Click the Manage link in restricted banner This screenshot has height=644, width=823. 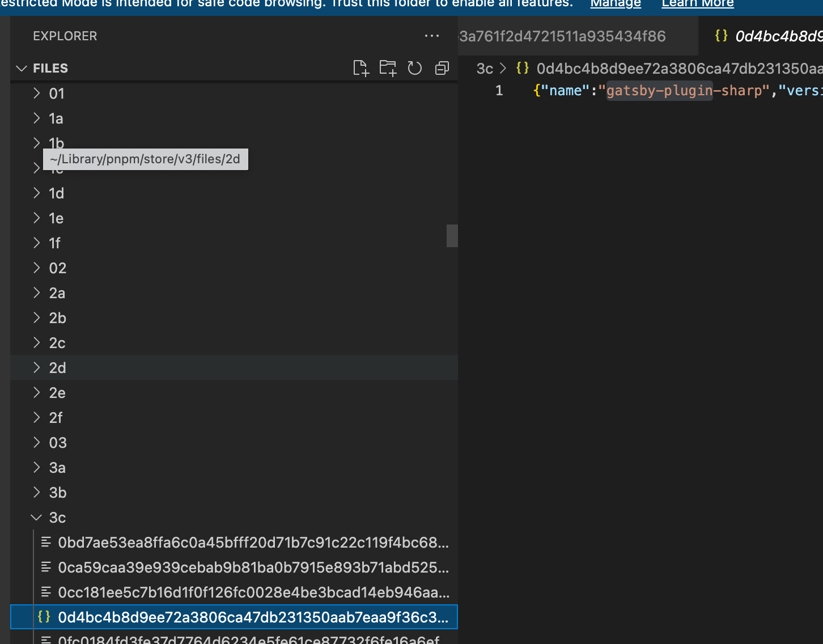[x=616, y=4]
